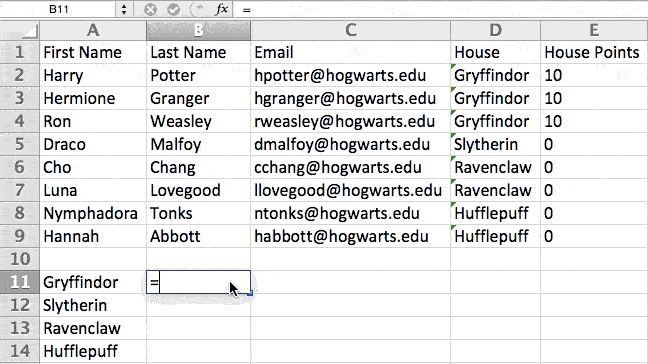
Task: Open the fx Insert Function icon
Action: 222,9
